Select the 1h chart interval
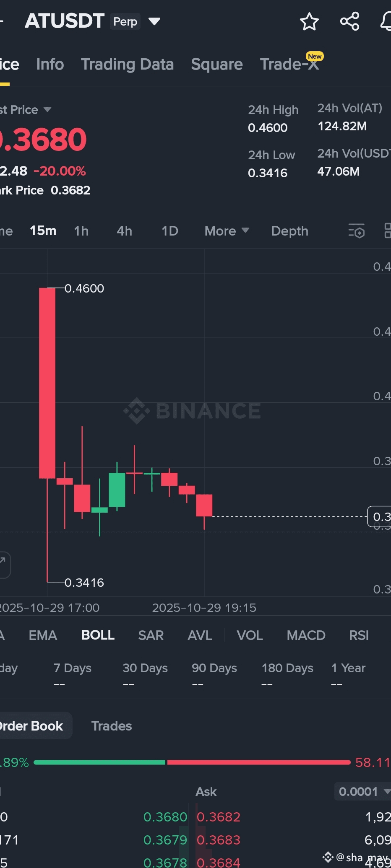 tap(81, 231)
